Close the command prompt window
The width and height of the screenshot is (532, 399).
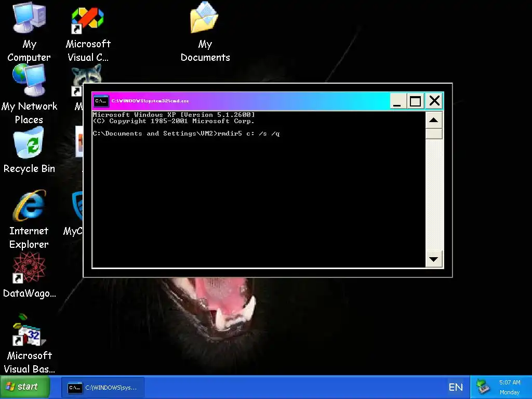[x=434, y=101]
